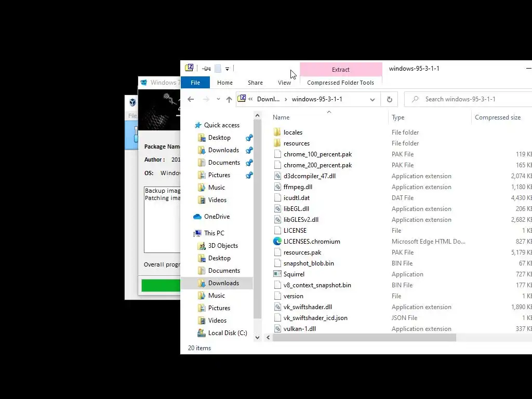This screenshot has width=532, height=399.
Task: Click the locales folder icon
Action: click(277, 132)
